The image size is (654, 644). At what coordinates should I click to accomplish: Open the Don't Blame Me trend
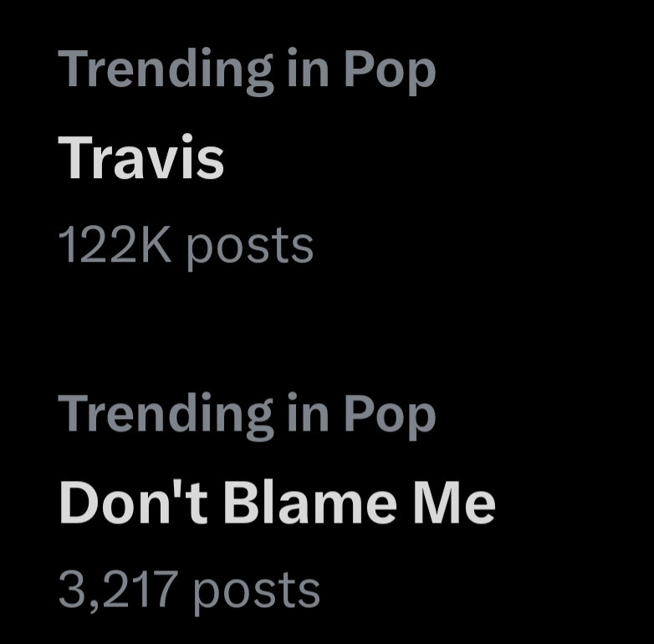tap(276, 503)
